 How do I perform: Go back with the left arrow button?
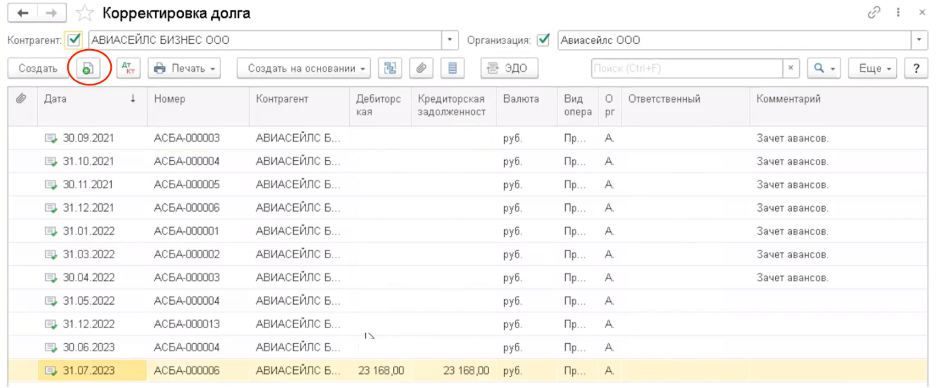(24, 13)
